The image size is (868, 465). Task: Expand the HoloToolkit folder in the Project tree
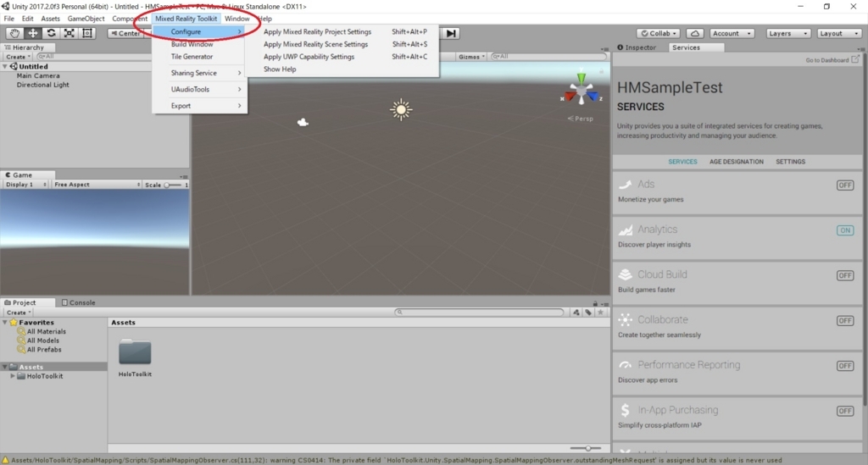(x=12, y=376)
